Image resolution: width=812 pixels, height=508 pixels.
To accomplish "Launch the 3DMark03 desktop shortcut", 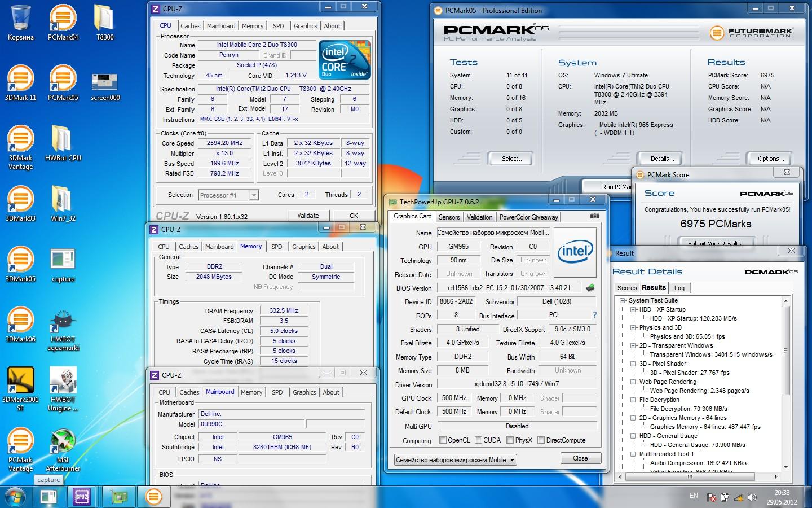I will (21, 204).
